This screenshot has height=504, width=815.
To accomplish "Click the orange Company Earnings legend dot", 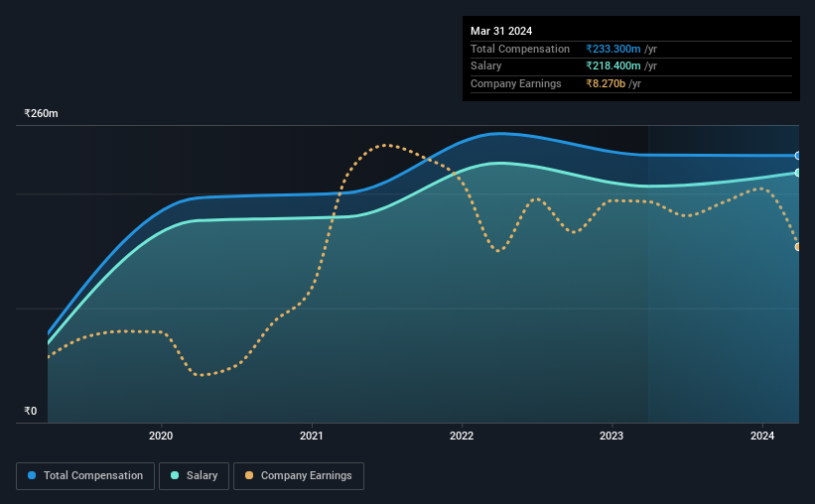I will coord(249,475).
